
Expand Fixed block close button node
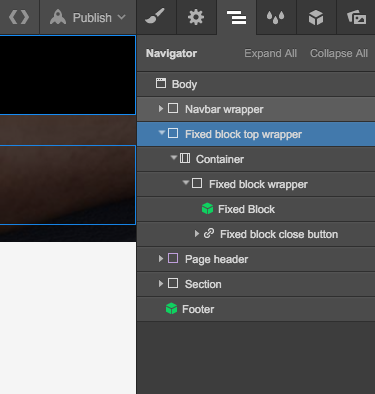pos(197,234)
